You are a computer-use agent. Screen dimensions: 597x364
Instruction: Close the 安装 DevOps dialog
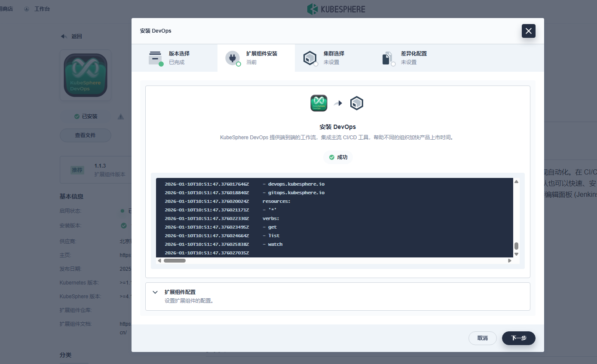pyautogui.click(x=529, y=31)
